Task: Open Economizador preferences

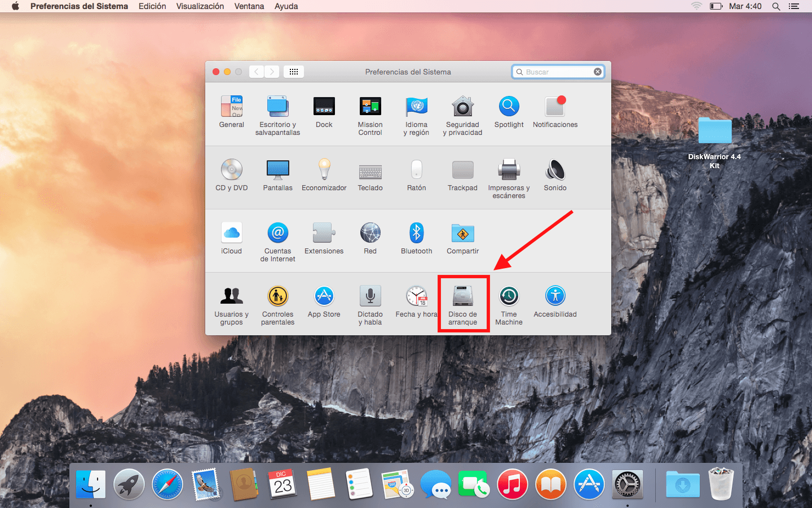Action: 324,175
